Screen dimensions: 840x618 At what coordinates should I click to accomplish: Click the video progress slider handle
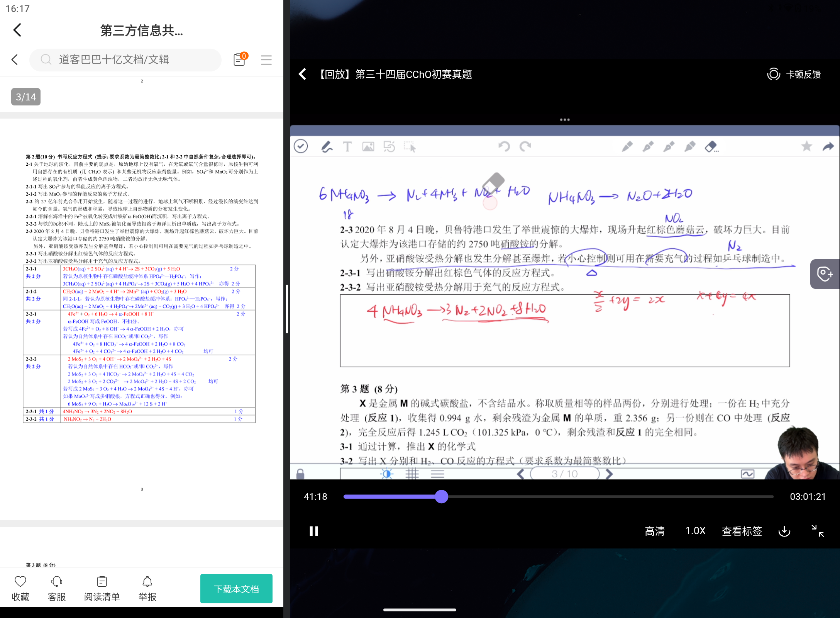click(x=441, y=497)
